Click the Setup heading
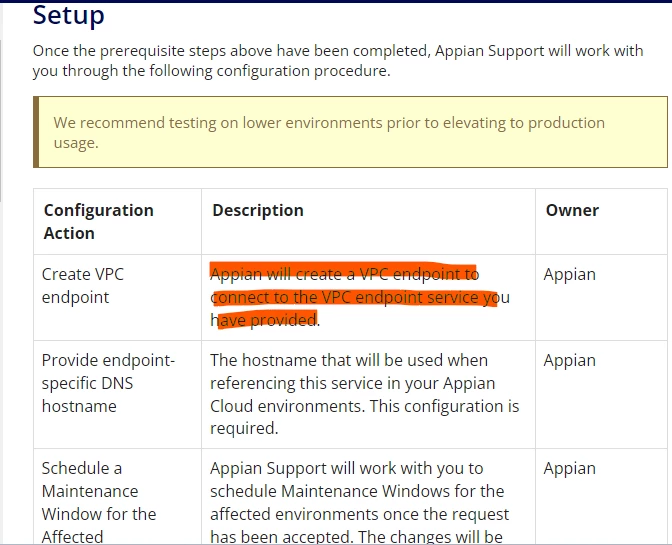Image resolution: width=672 pixels, height=545 pixels. 69,15
